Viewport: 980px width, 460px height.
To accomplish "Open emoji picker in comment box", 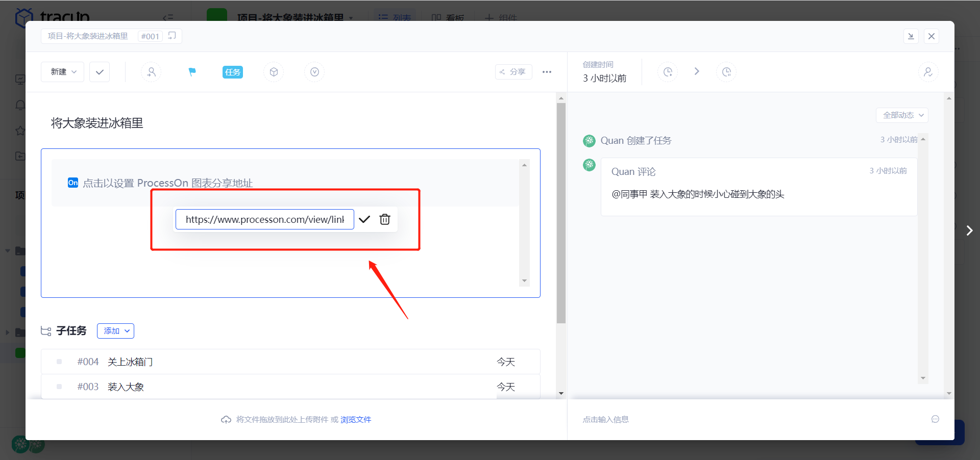I will tap(936, 419).
